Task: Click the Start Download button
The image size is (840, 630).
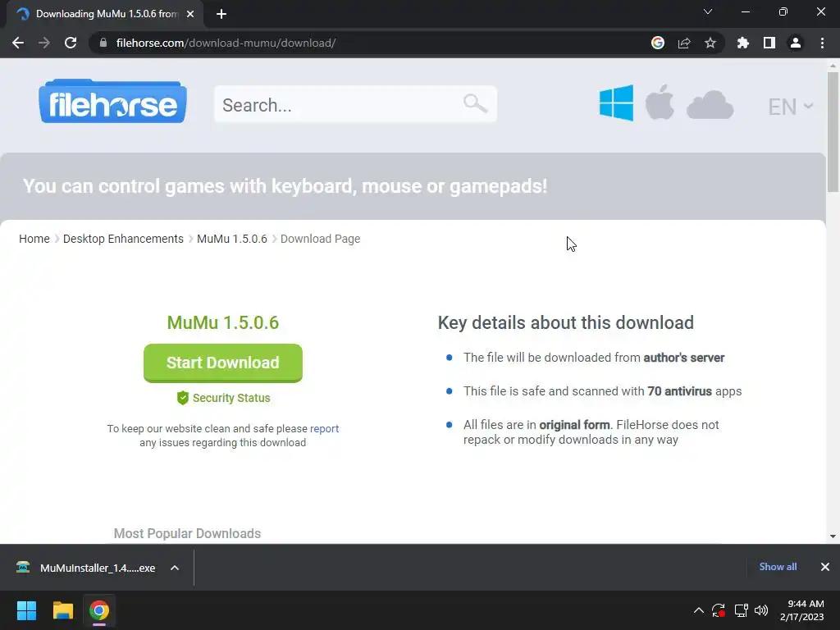Action: pyautogui.click(x=223, y=363)
